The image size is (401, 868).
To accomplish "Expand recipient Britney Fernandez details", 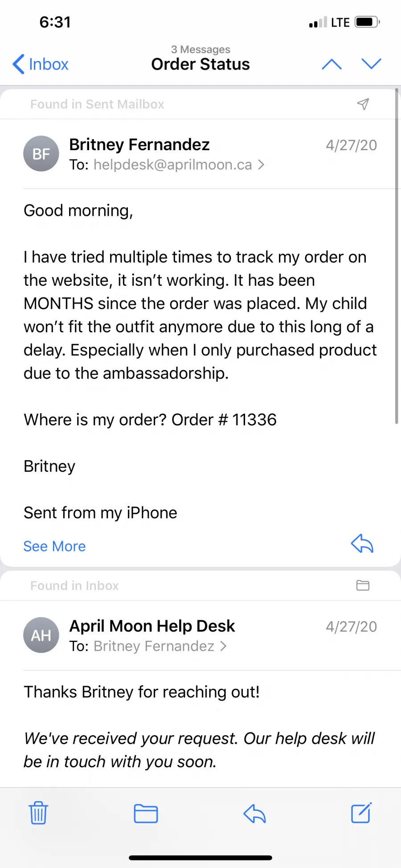I will pos(160,646).
